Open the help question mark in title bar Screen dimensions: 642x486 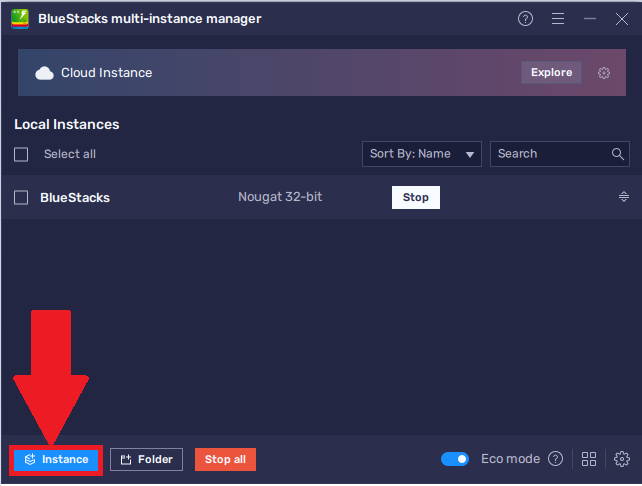525,19
